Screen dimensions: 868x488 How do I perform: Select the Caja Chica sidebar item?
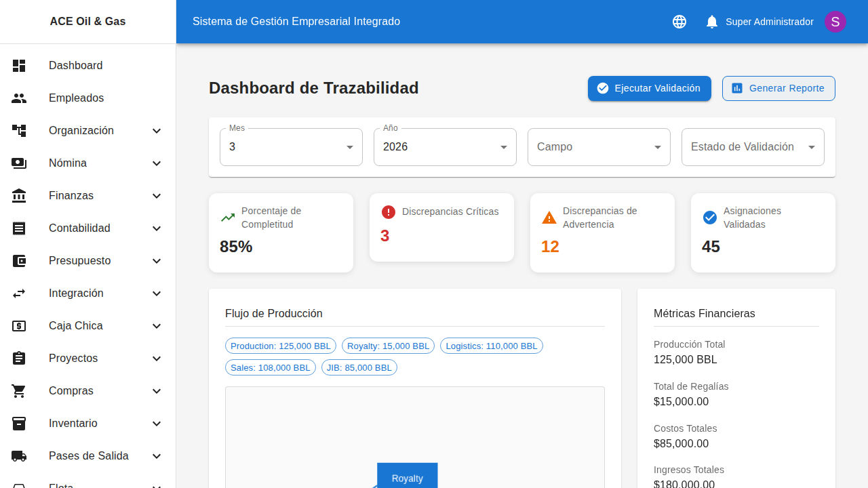77,325
